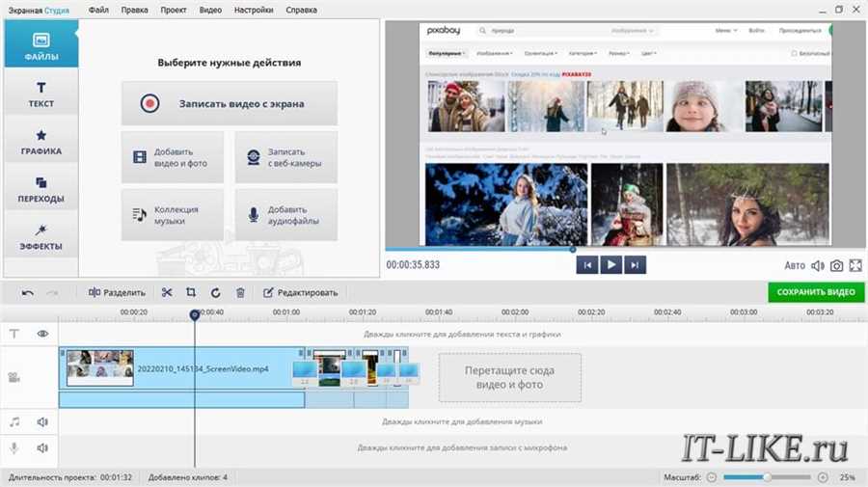Switch to the ПЕРЕХОДЫ tab
This screenshot has height=487, width=868.
tap(41, 189)
